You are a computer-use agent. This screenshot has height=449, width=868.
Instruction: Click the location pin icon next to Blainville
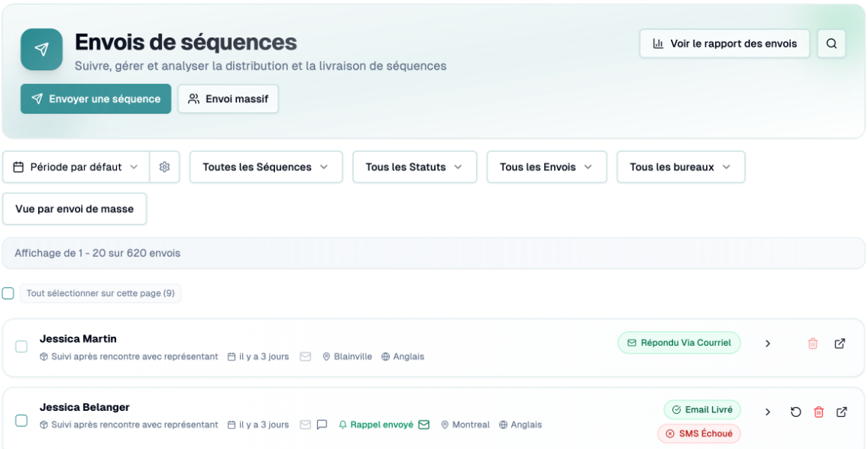[326, 357]
